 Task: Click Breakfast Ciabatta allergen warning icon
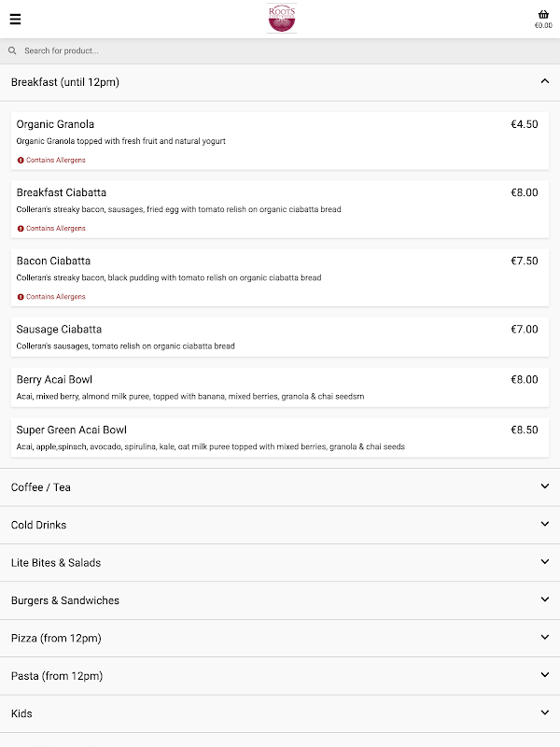(21, 229)
